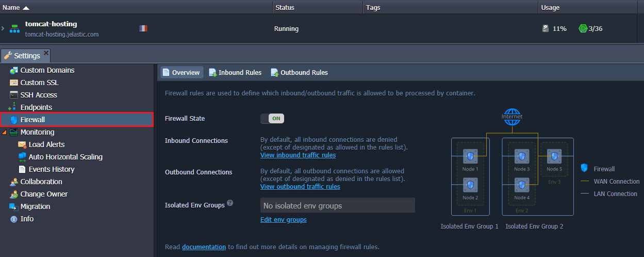Open the Outbound Rules tab

pyautogui.click(x=299, y=73)
